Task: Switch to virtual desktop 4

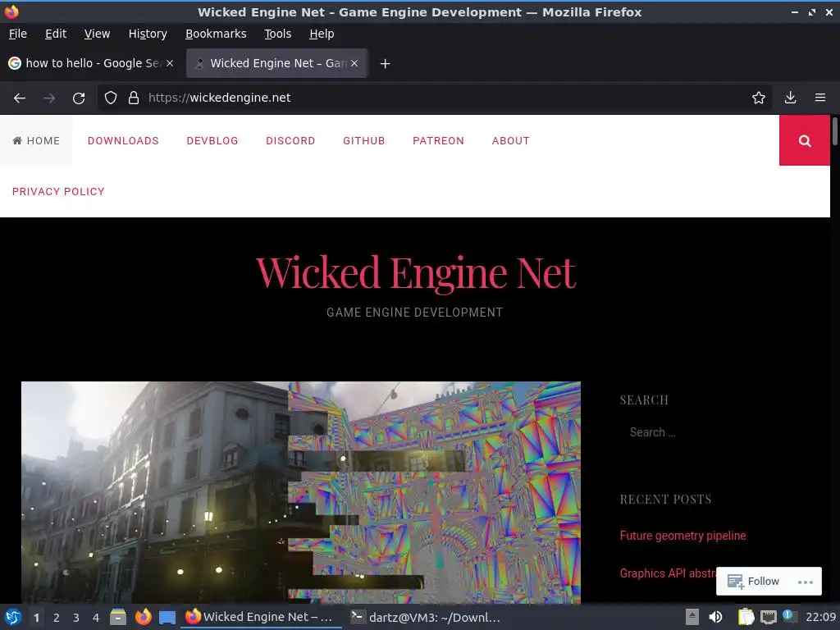Action: tap(96, 618)
